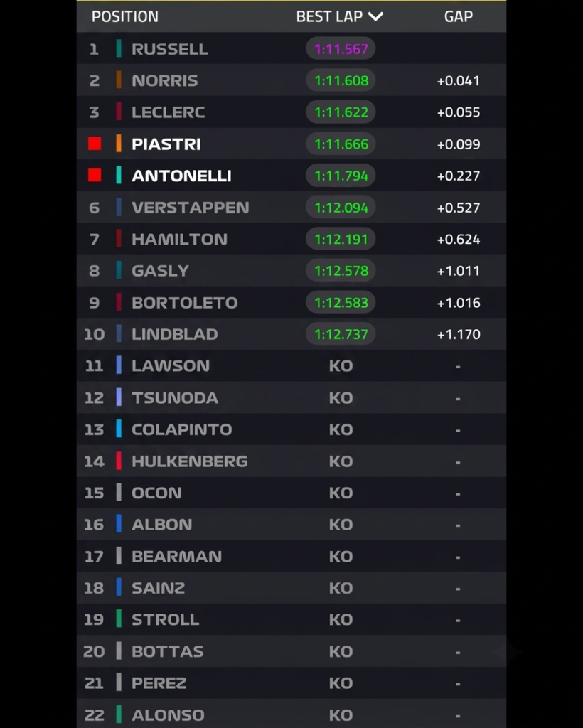Select Russell's purple 1:11.567 lap time
Screen dimensions: 583x728
click(341, 49)
